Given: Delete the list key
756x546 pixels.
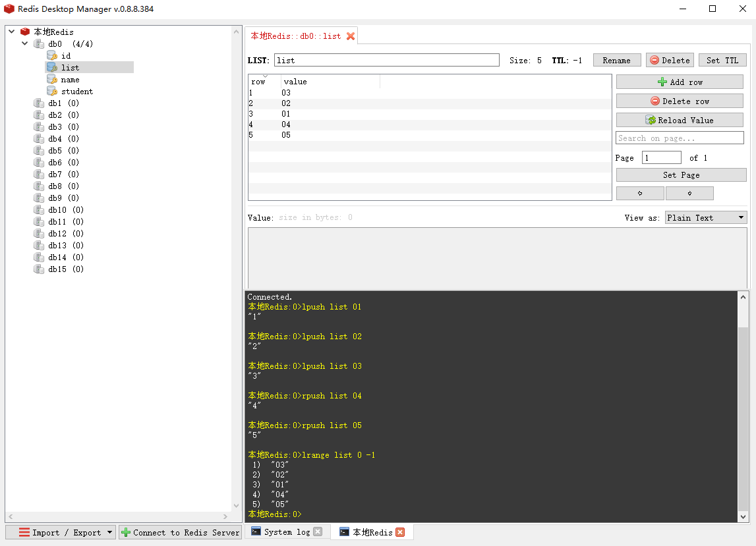Looking at the screenshot, I should click(x=670, y=60).
